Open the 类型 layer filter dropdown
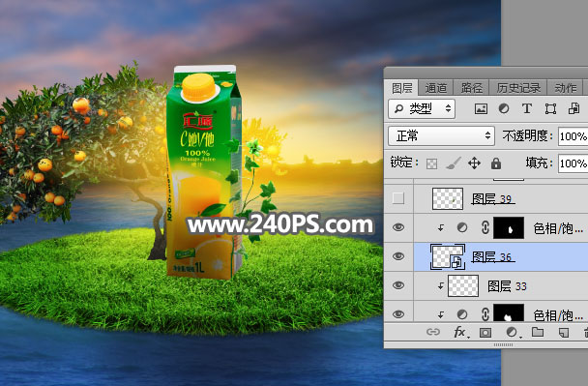 coord(422,108)
